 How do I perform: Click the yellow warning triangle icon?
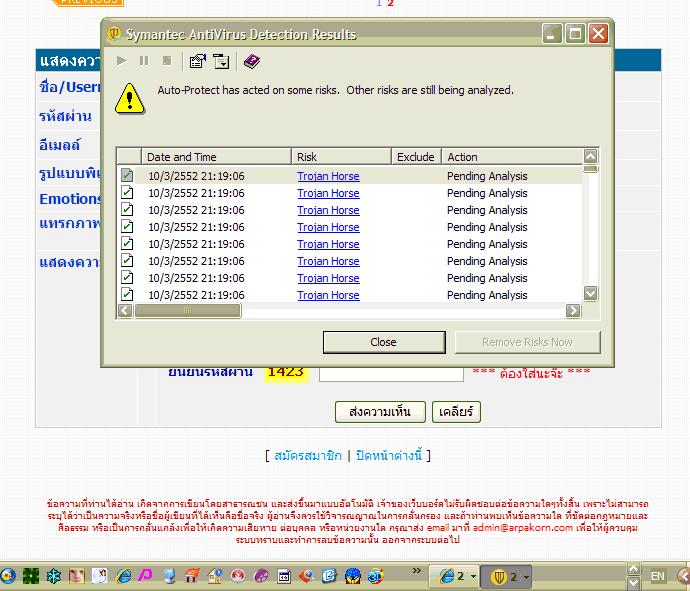tap(129, 99)
